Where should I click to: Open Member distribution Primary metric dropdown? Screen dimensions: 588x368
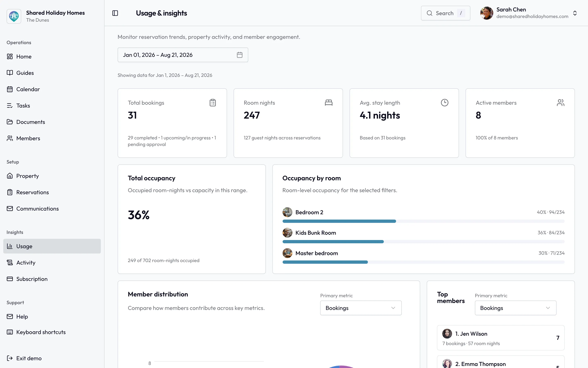[x=361, y=308]
